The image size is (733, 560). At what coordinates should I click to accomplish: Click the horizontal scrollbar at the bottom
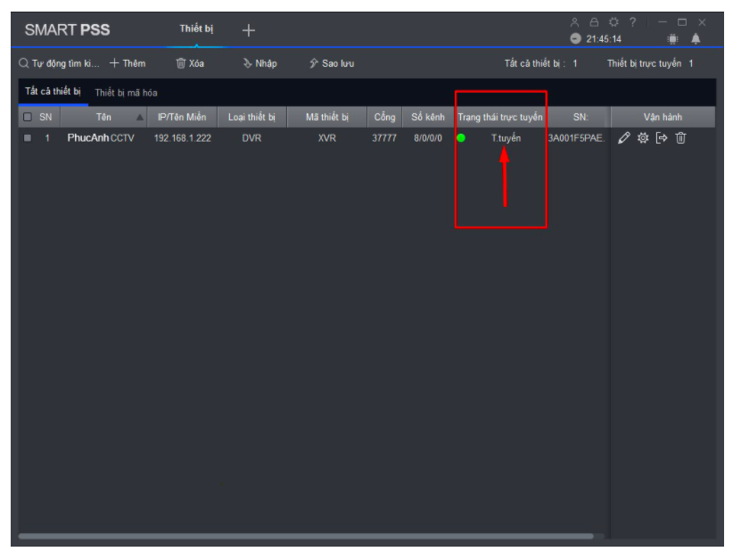tap(305, 536)
